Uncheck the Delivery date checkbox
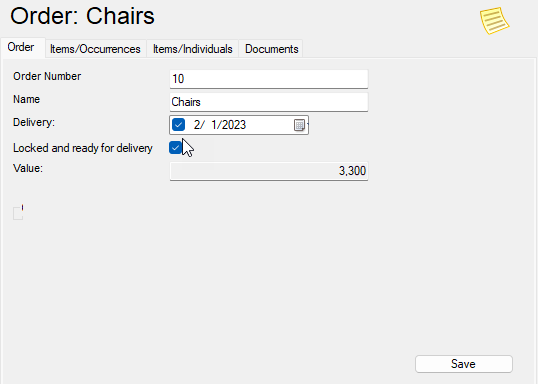The height and width of the screenshot is (384, 538). pos(178,125)
